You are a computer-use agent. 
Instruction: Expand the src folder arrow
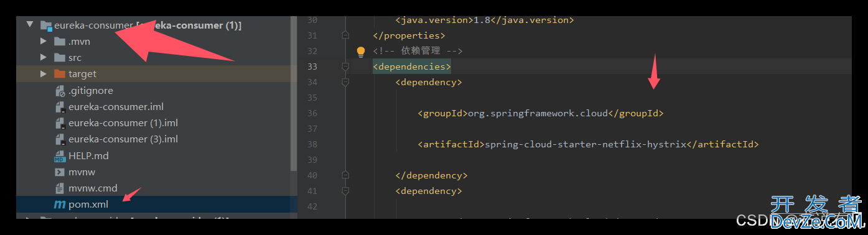[43, 58]
